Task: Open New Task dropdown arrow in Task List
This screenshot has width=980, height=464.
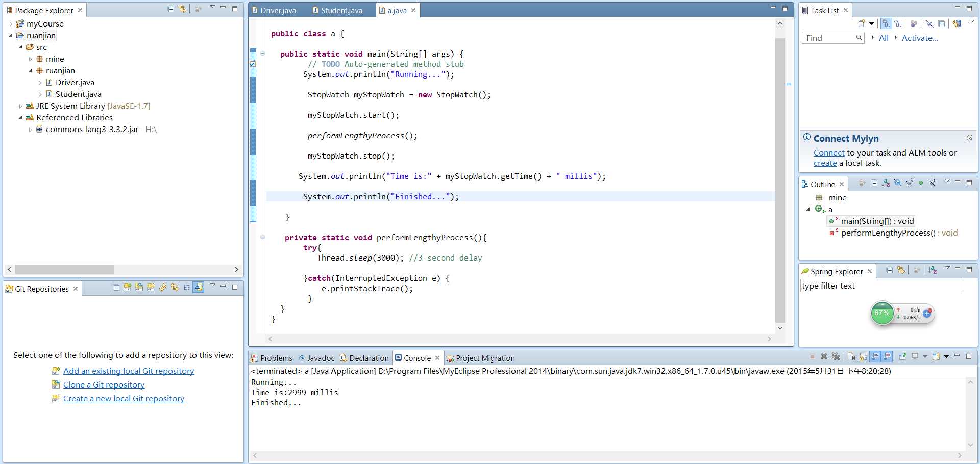Action: [x=871, y=23]
